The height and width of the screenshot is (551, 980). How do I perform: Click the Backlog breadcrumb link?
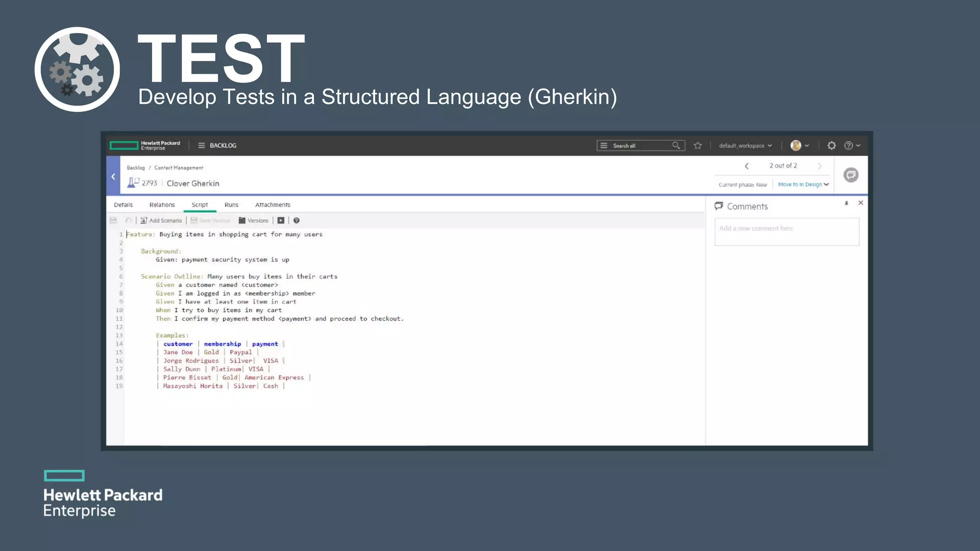click(x=136, y=168)
